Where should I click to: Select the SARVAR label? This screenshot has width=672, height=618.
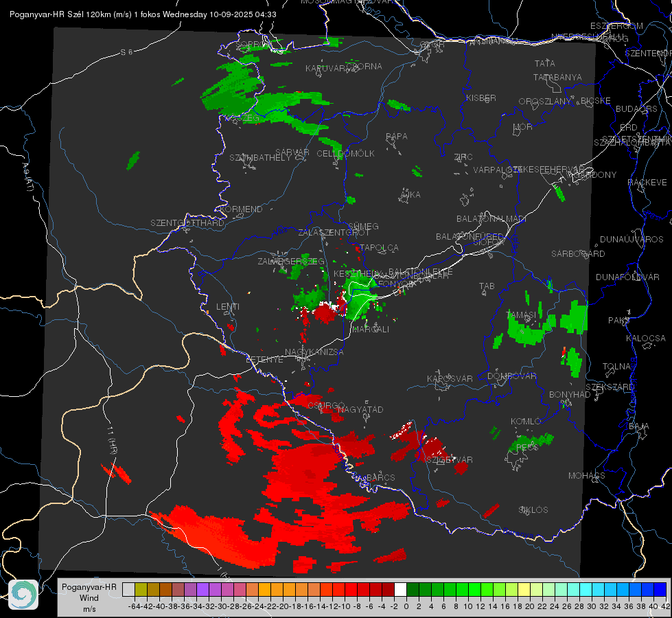(x=292, y=152)
